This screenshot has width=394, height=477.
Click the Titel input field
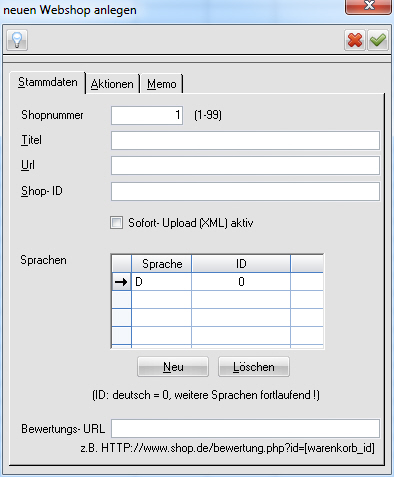coord(245,140)
